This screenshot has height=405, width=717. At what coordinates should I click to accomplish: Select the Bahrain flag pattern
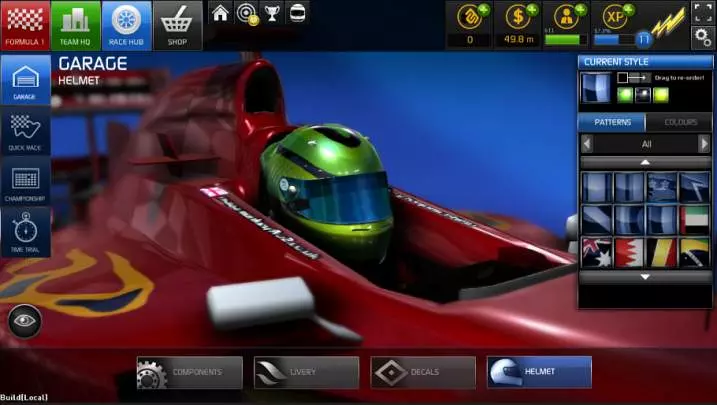[x=629, y=252]
